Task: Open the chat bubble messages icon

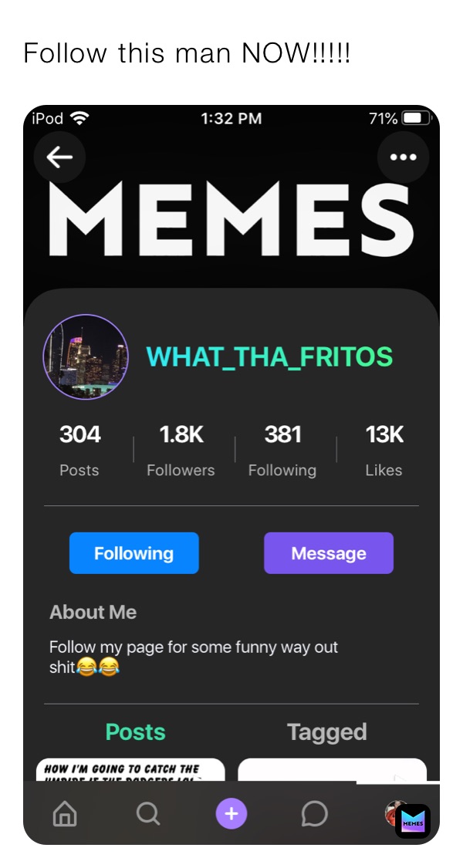Action: (314, 814)
